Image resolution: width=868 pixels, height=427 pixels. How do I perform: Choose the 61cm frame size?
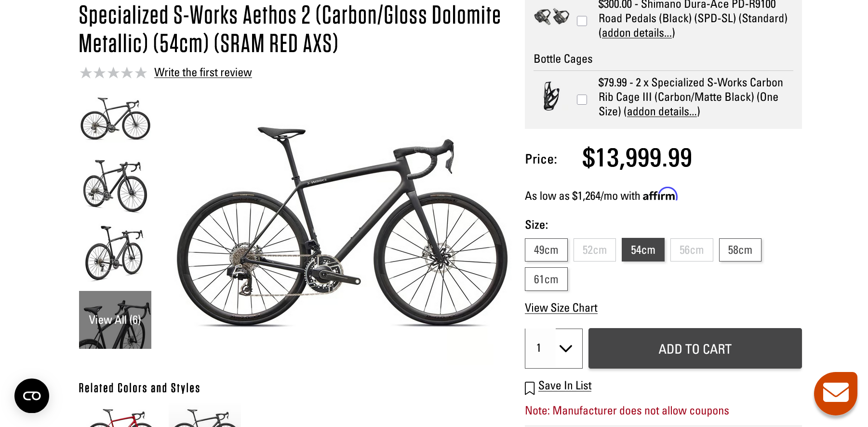coord(546,279)
